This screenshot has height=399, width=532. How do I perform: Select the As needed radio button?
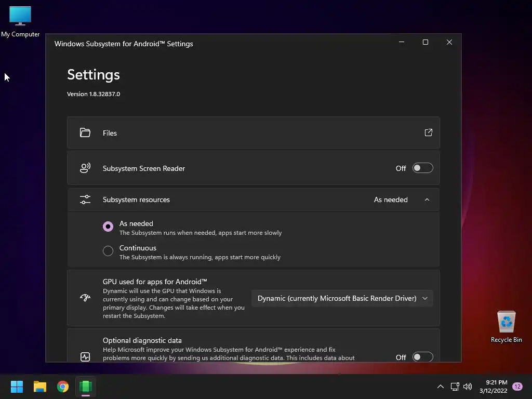tap(108, 227)
